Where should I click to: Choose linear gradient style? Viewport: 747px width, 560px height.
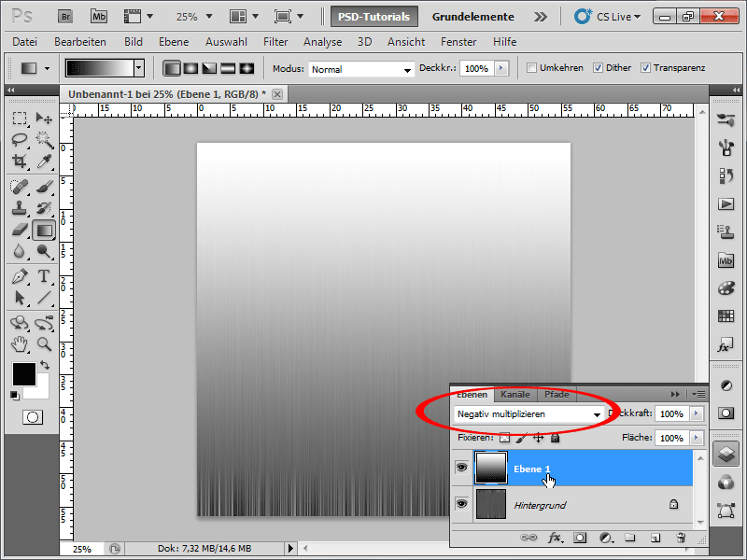click(172, 68)
